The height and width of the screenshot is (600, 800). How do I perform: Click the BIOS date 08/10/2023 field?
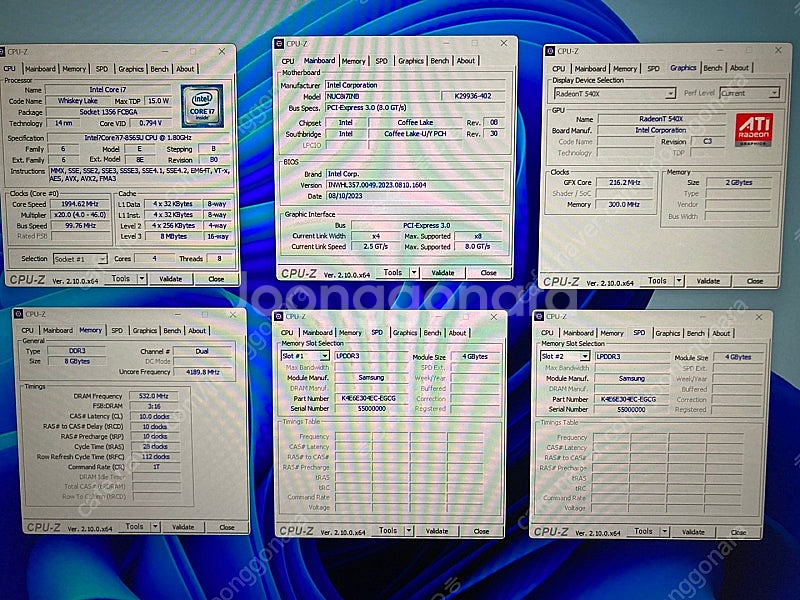(x=415, y=196)
